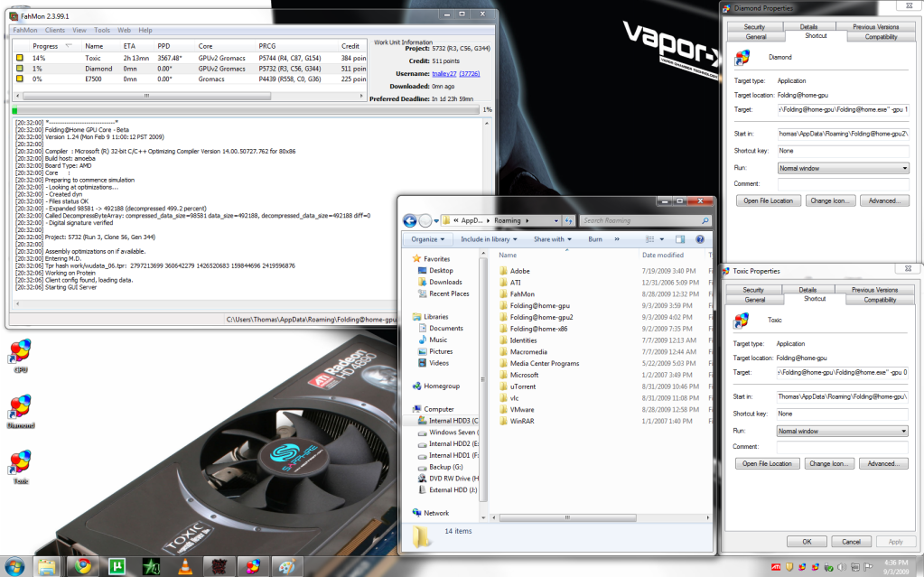Click the Help question mark in Explorer toolbar
The width and height of the screenshot is (924, 577).
[x=699, y=238]
